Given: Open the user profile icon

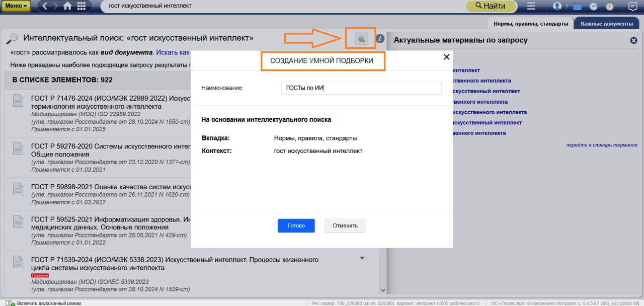Looking at the screenshot, I should tap(557, 7).
